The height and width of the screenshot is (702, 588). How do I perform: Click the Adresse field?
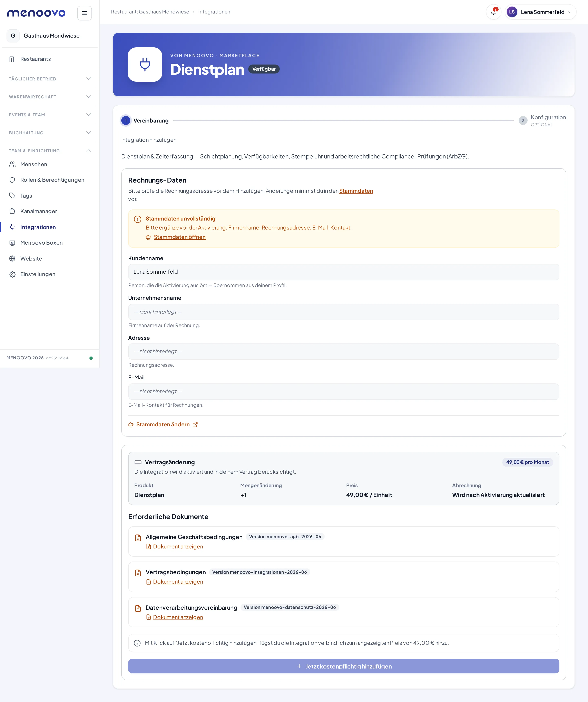coord(344,352)
